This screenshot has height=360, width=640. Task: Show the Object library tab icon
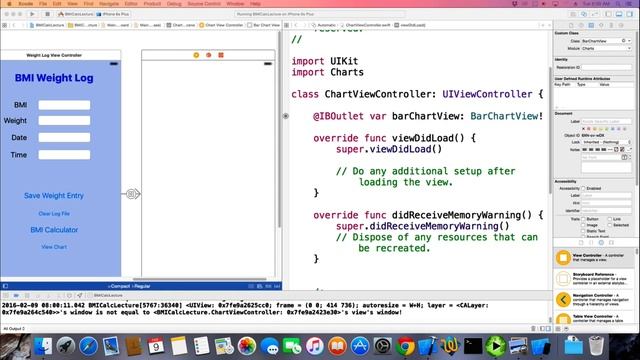(x=601, y=242)
